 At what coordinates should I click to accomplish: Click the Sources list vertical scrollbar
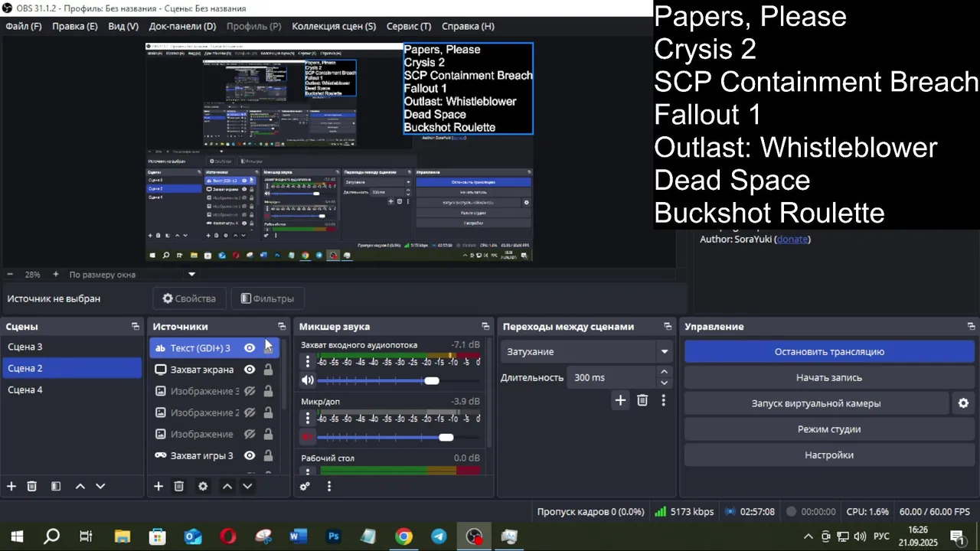285,375
